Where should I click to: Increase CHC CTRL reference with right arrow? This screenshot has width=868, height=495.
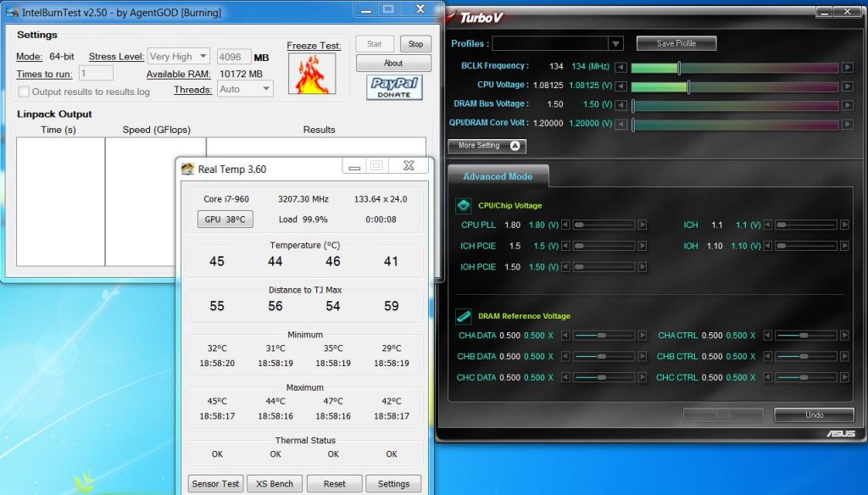[844, 378]
